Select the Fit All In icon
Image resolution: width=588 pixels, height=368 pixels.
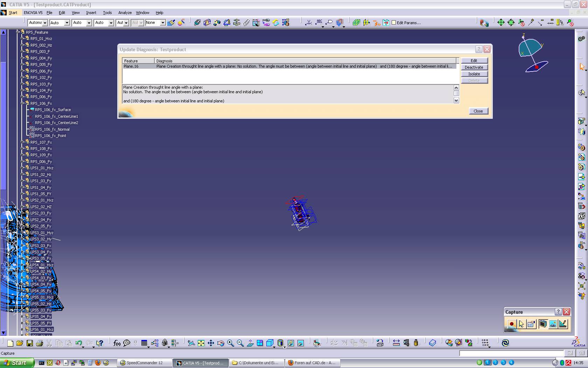coord(201,343)
